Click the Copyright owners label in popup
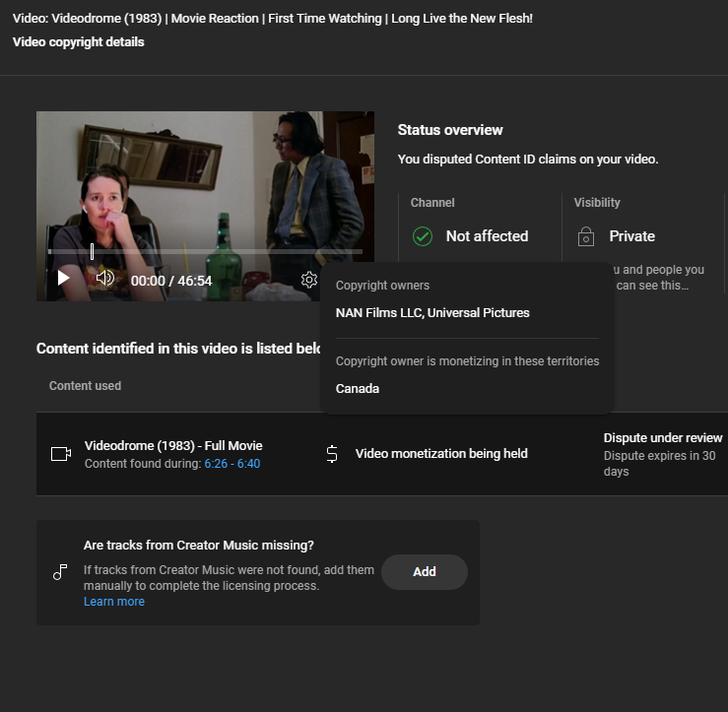 pos(382,286)
